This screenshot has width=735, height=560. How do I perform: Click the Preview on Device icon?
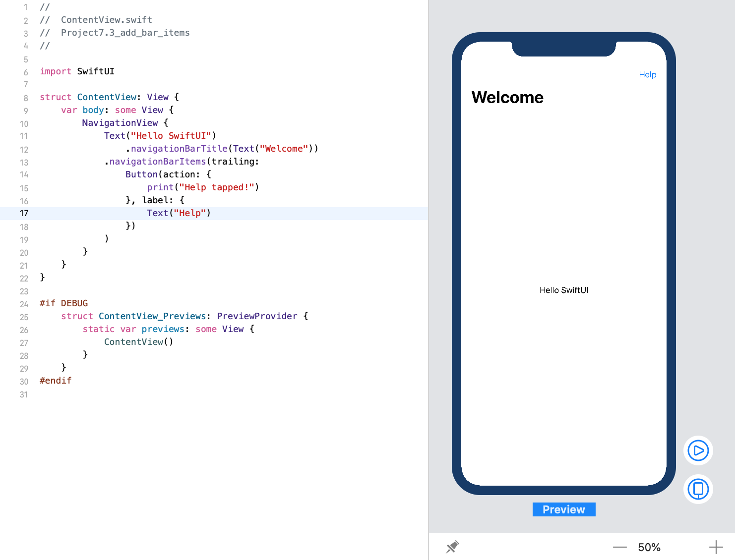(x=698, y=489)
